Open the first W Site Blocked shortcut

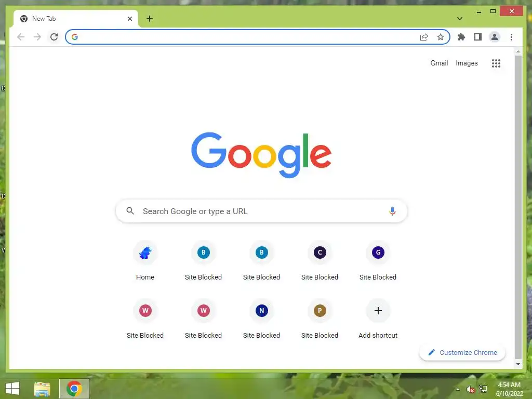point(145,320)
